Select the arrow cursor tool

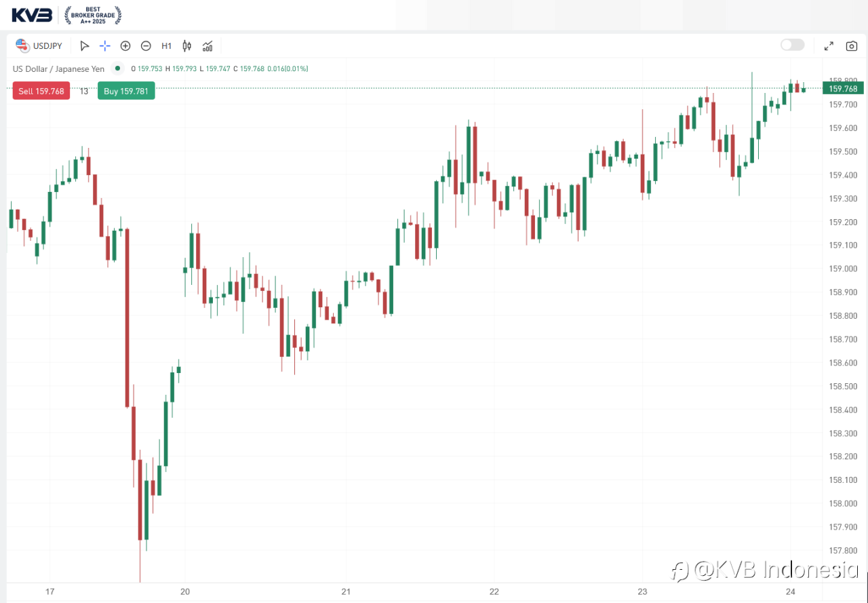(84, 46)
